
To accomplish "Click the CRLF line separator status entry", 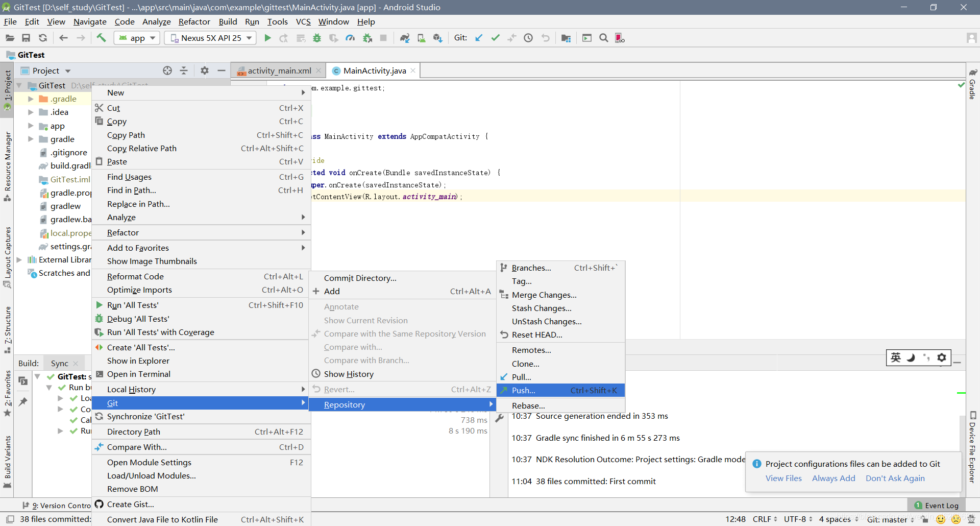I will [765, 519].
